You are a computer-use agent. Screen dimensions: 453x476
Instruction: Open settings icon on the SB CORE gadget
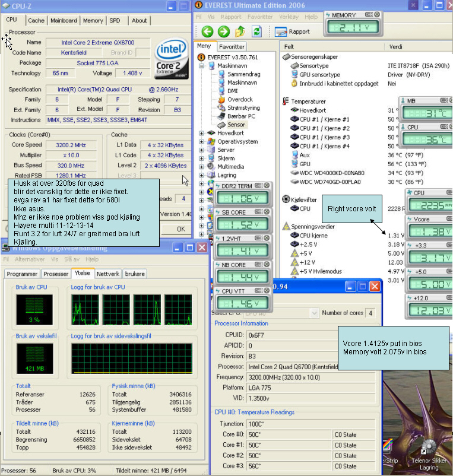[258, 212]
